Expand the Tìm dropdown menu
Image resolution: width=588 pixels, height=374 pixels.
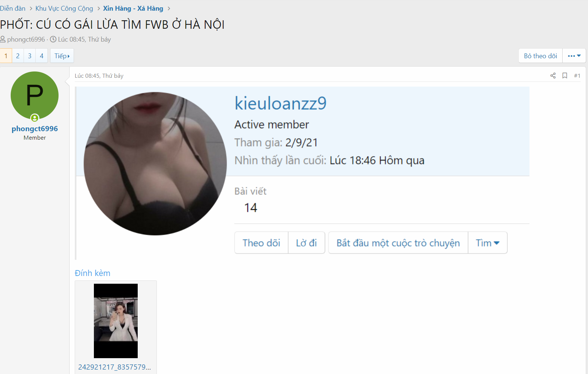pos(487,243)
